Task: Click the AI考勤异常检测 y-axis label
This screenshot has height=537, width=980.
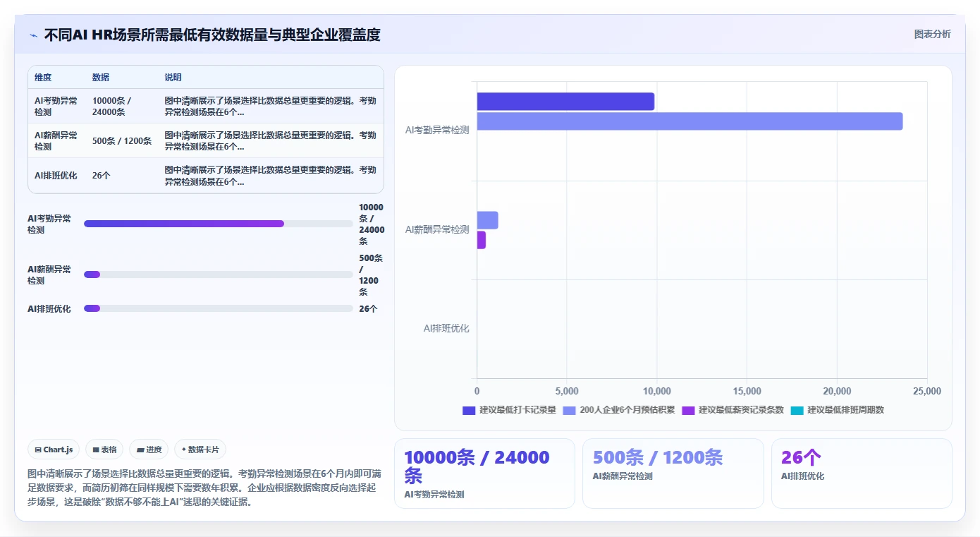Action: pyautogui.click(x=437, y=130)
